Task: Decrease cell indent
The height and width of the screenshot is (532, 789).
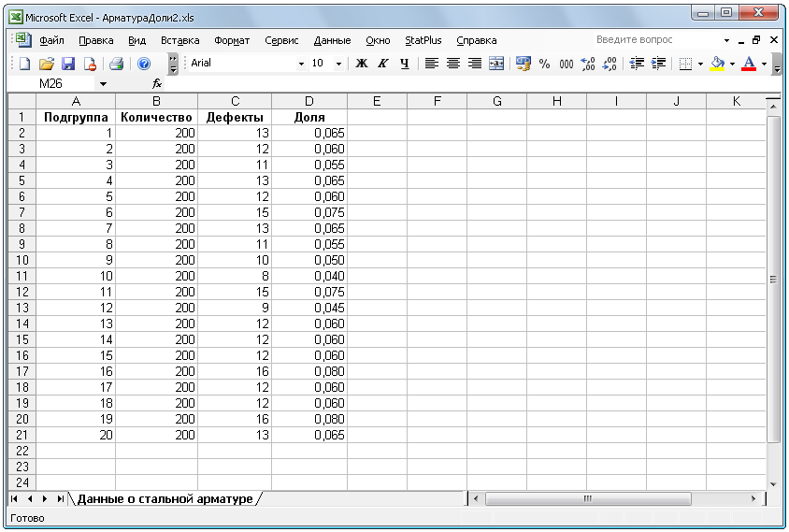Action: point(637,64)
